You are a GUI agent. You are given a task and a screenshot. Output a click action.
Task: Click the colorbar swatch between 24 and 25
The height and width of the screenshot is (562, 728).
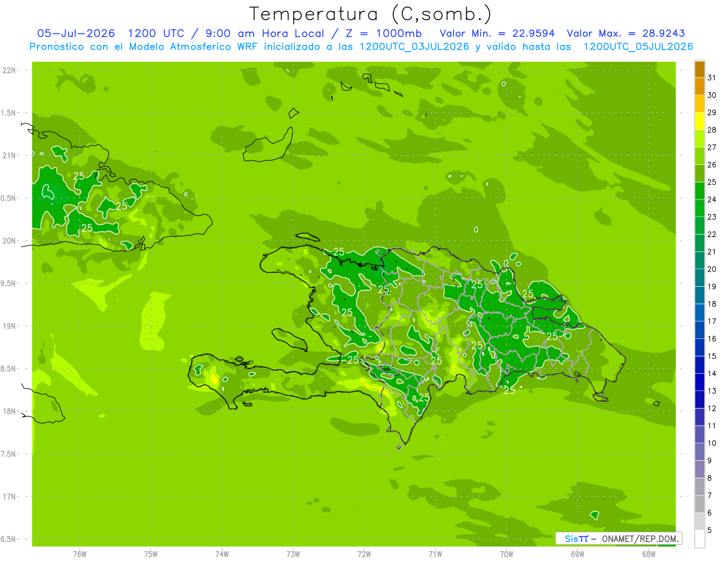click(699, 191)
